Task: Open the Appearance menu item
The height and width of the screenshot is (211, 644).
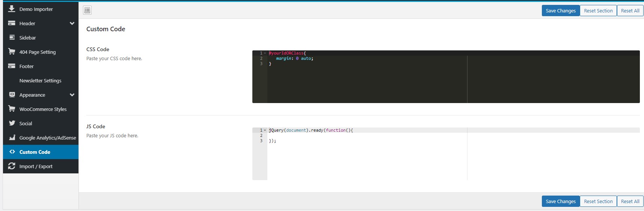Action: tap(41, 95)
